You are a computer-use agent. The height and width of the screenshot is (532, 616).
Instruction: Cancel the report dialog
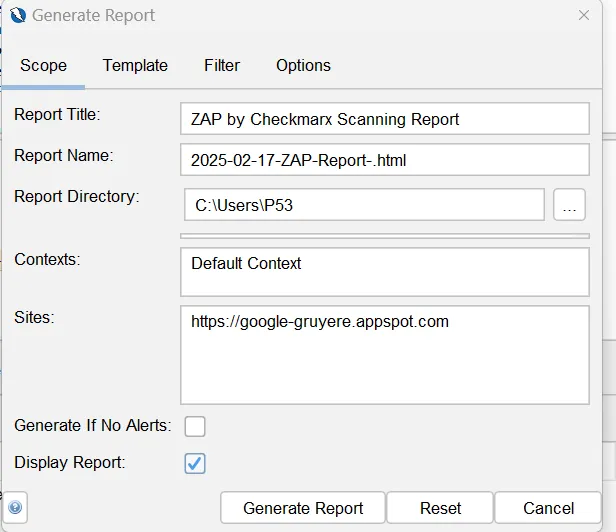coord(548,508)
